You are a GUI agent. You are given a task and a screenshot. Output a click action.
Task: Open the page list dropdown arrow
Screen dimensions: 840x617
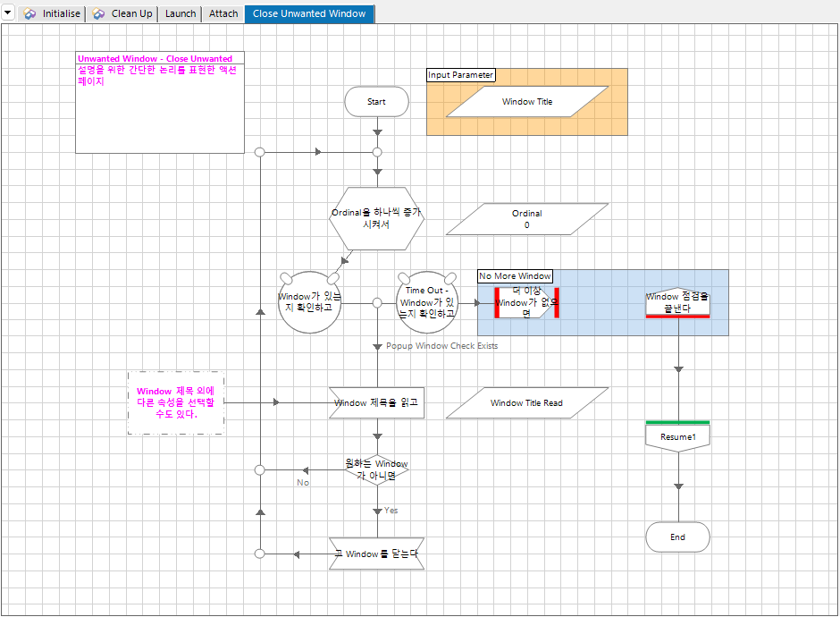tap(8, 13)
